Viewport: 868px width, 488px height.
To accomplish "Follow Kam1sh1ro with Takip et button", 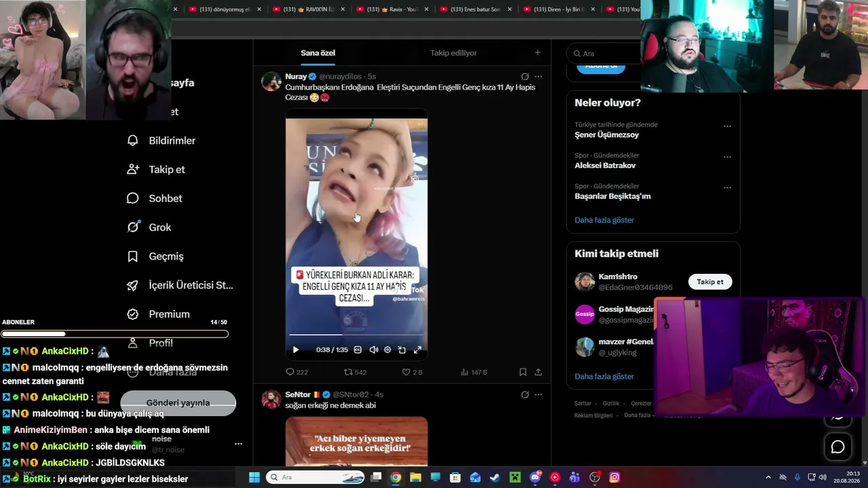I will click(x=710, y=282).
